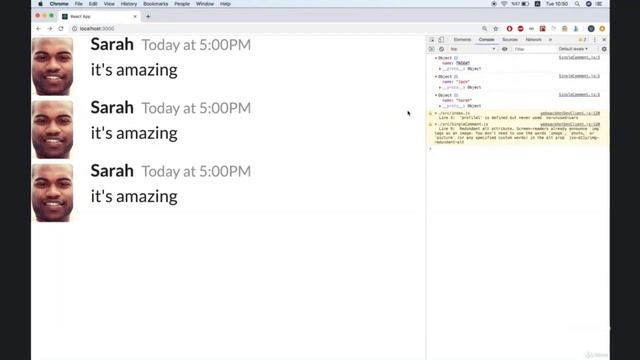Open the Window menu
640x360 pixels.
[205, 4]
